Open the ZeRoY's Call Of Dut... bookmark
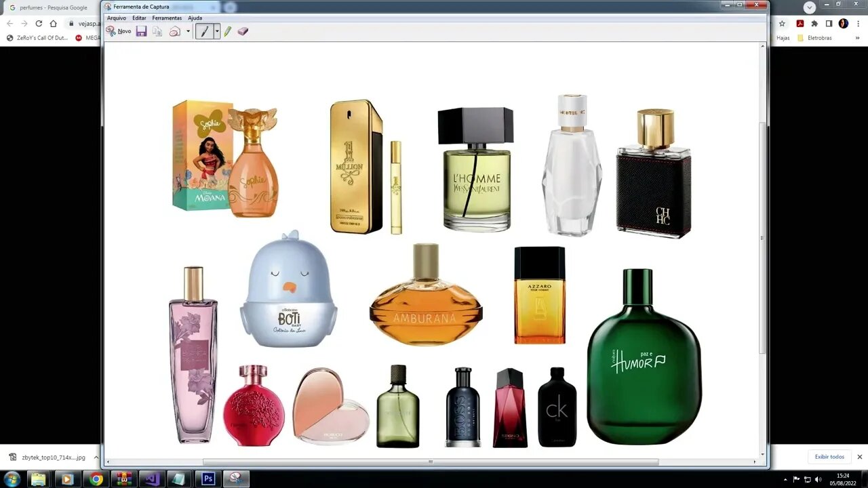The image size is (868, 488). point(37,38)
